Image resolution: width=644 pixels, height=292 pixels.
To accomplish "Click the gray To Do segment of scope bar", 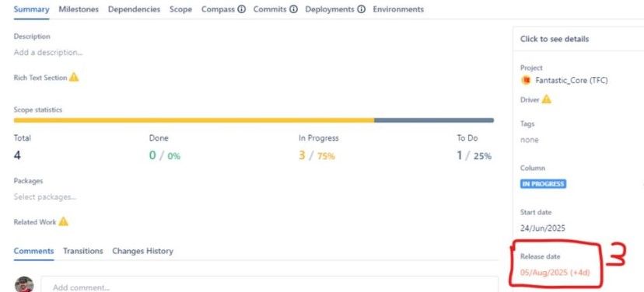I will pos(434,120).
